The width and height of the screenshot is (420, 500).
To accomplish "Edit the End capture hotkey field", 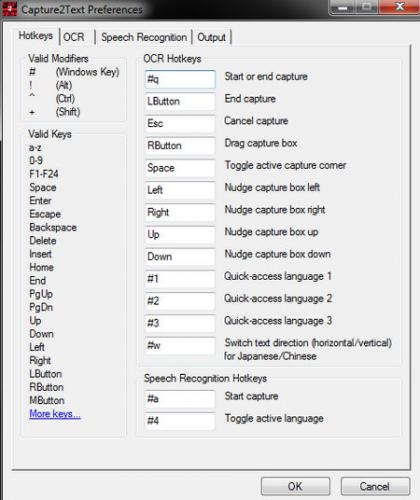I will pos(180,101).
